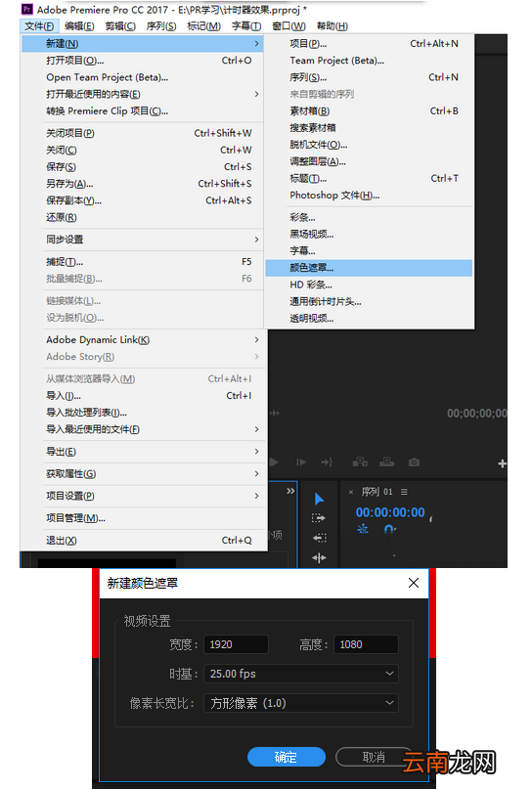Click the Step Forward one frame icon

pos(301,462)
